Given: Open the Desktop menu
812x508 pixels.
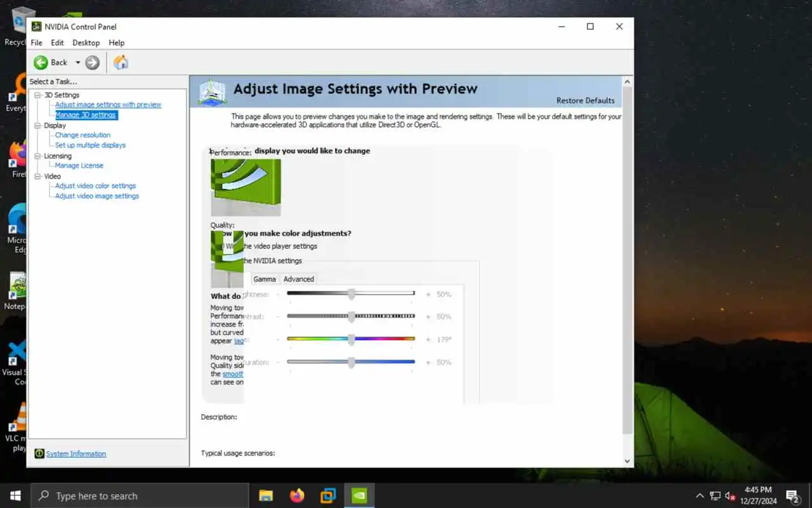Looking at the screenshot, I should [86, 43].
